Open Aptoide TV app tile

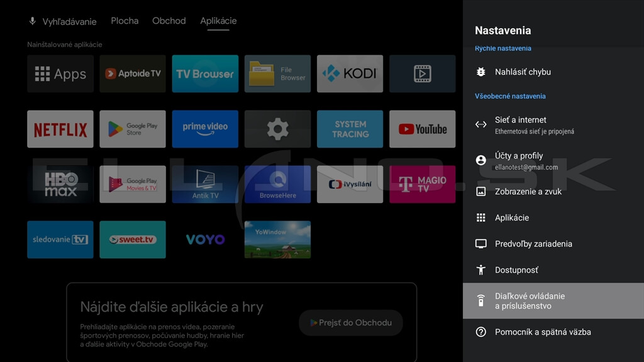coord(133,74)
